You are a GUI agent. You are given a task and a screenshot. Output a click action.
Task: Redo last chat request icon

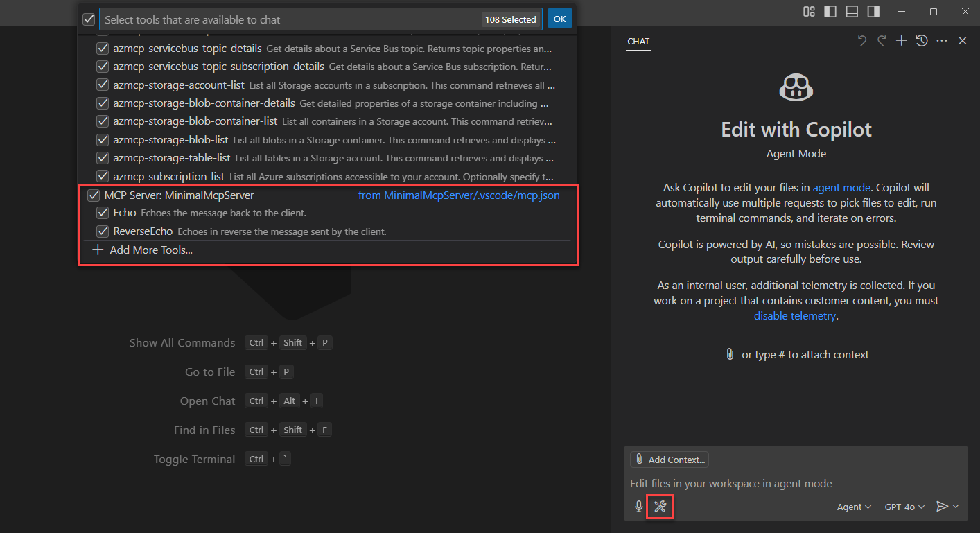click(882, 41)
